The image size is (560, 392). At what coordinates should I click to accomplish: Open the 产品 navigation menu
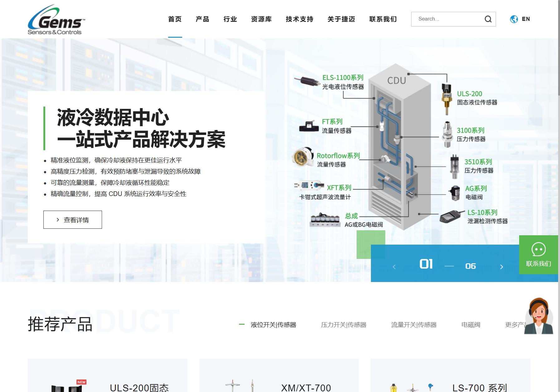tap(202, 19)
